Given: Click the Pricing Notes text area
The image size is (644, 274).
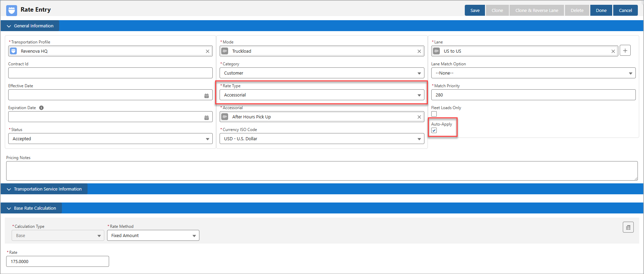Looking at the screenshot, I should click(x=322, y=171).
